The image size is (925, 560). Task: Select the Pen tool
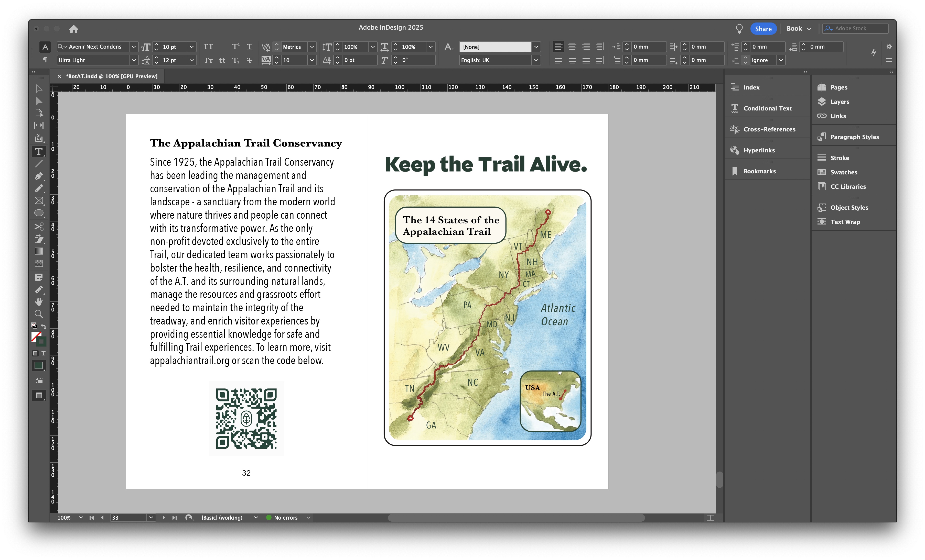pos(39,176)
